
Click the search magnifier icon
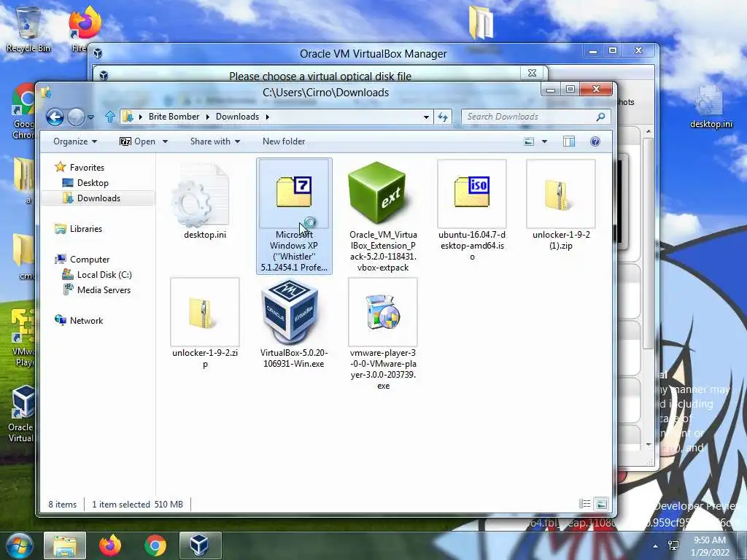[x=601, y=117]
